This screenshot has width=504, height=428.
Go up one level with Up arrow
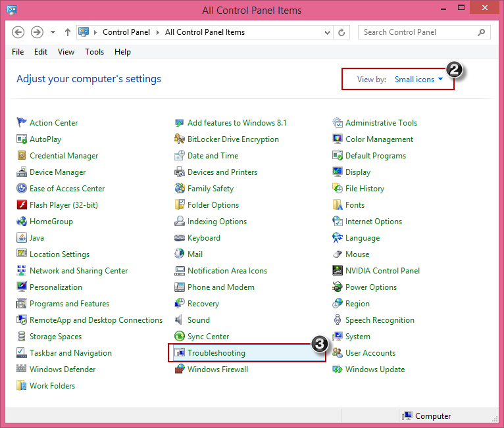68,32
